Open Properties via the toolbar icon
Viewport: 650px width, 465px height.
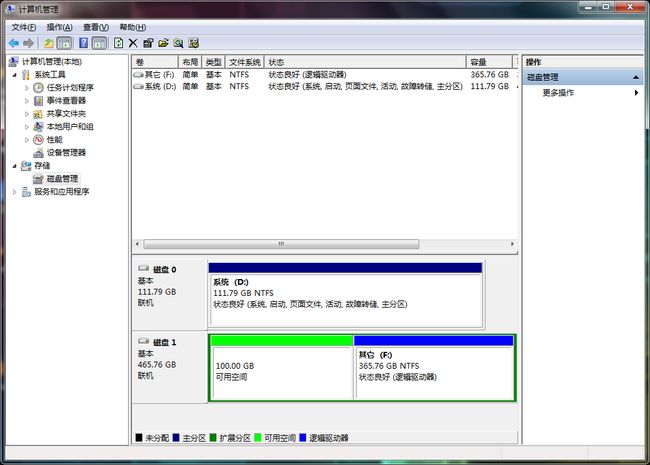coord(148,43)
